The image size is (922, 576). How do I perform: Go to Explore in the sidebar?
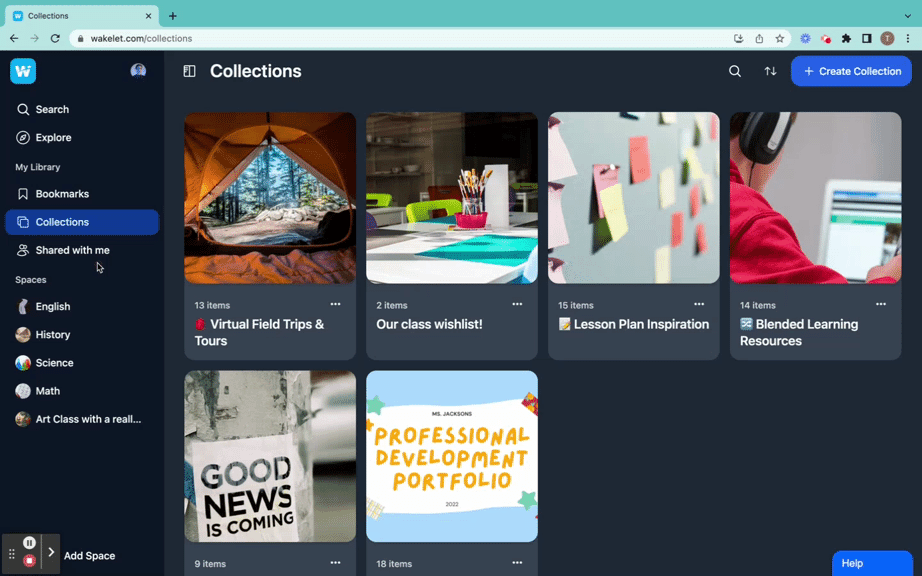click(x=53, y=138)
